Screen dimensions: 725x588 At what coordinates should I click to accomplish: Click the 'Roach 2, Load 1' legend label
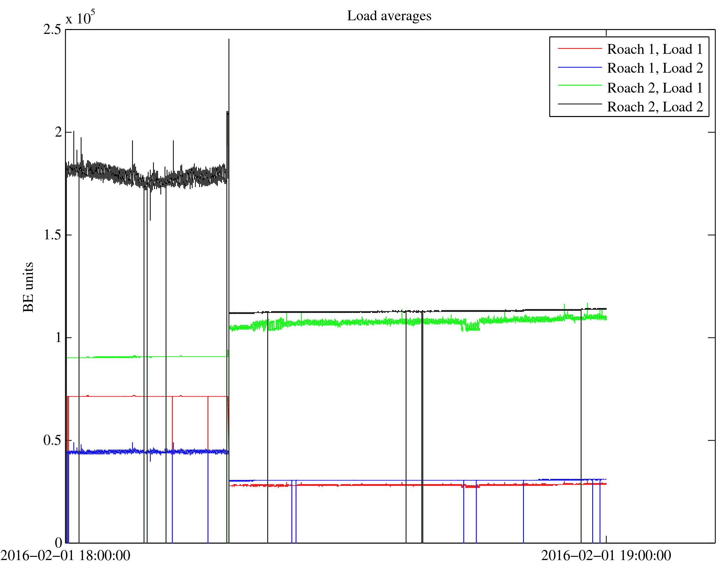(x=655, y=88)
